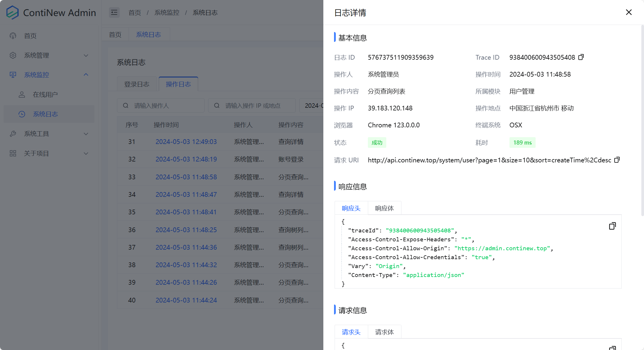
Task: Switch to the 登录日志 tab
Action: (137, 84)
